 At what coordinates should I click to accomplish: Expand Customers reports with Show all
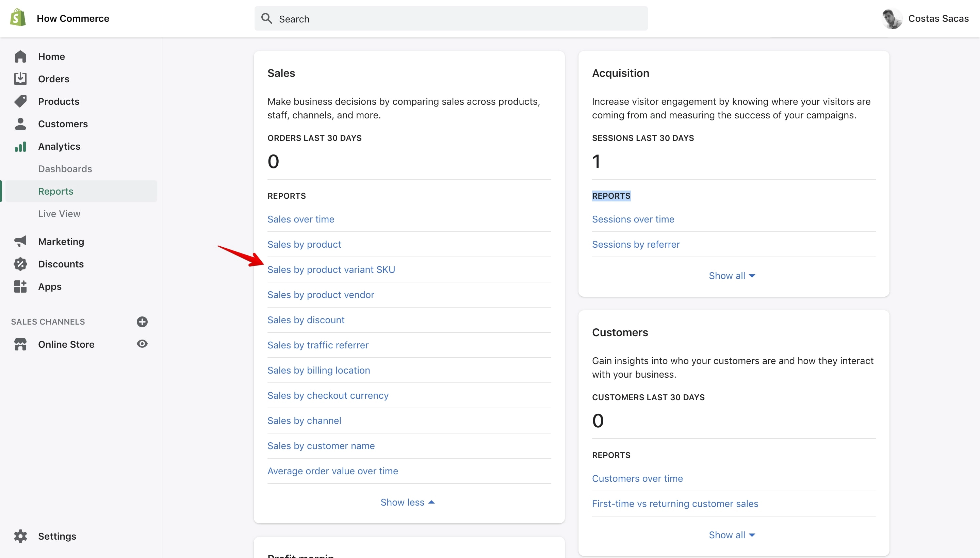pos(732,535)
